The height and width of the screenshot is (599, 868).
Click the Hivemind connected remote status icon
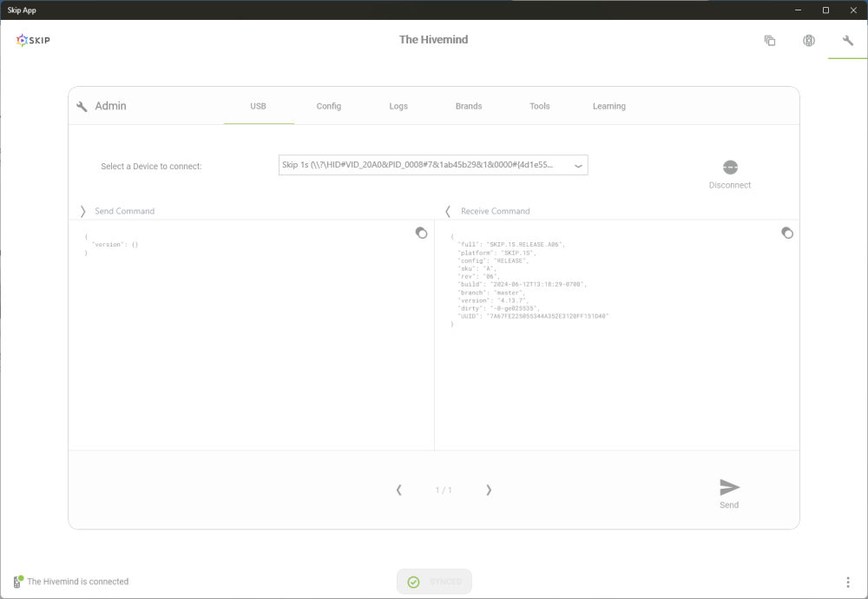point(17,582)
